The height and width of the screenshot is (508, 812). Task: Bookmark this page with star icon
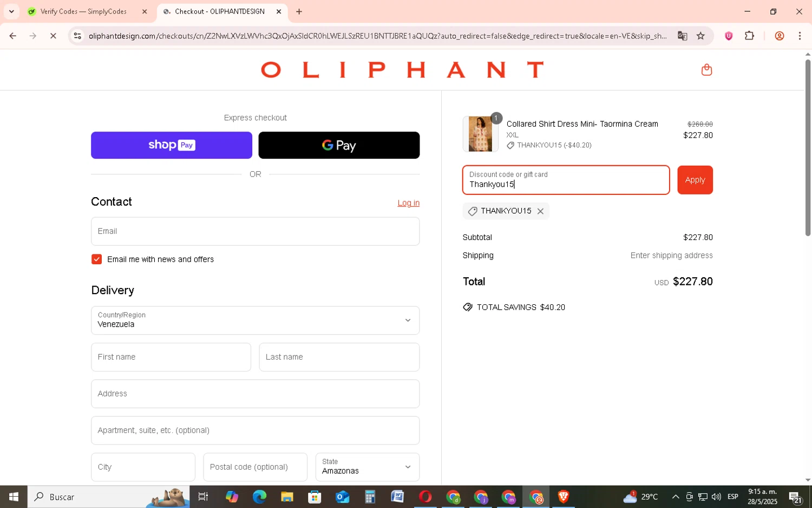pos(700,36)
